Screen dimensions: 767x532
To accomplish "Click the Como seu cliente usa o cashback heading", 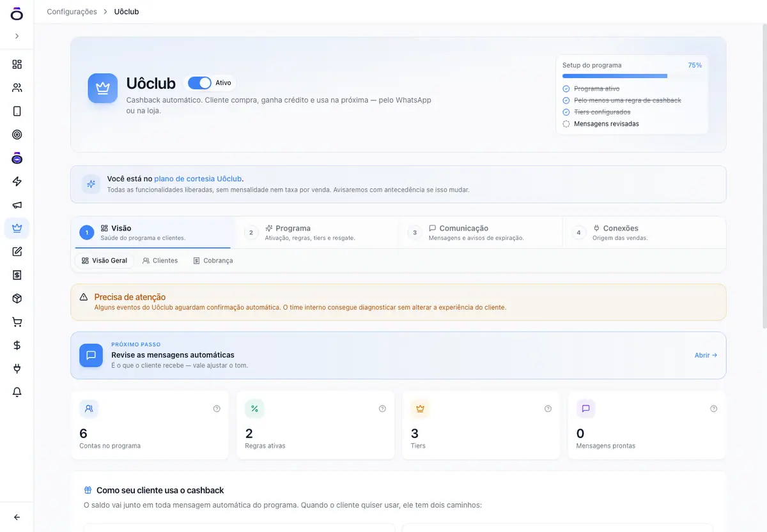I will (160, 490).
